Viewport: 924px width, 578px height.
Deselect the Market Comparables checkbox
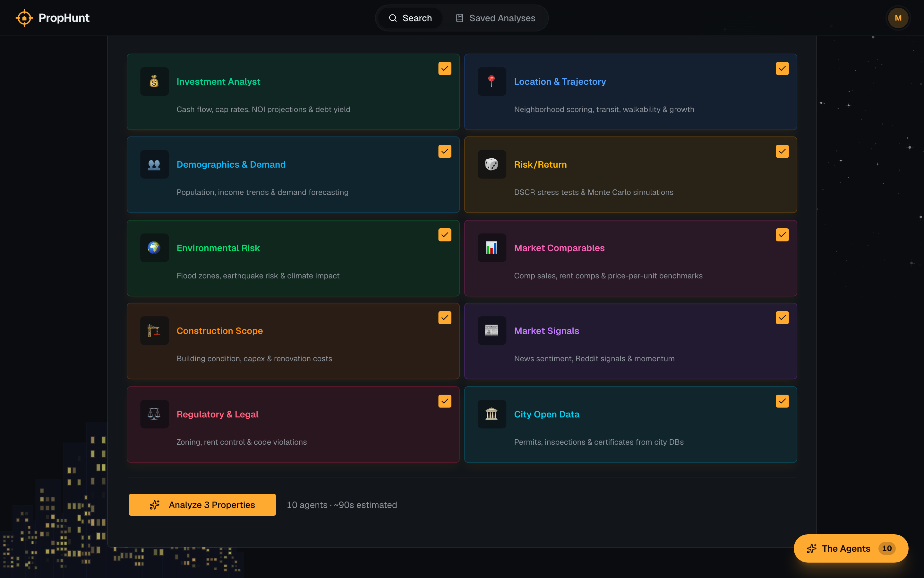tap(782, 235)
